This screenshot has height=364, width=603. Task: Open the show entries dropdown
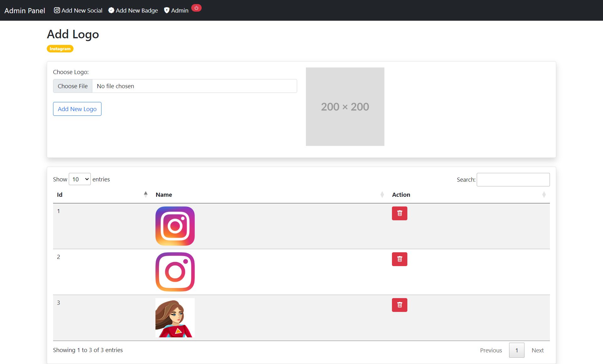[80, 179]
